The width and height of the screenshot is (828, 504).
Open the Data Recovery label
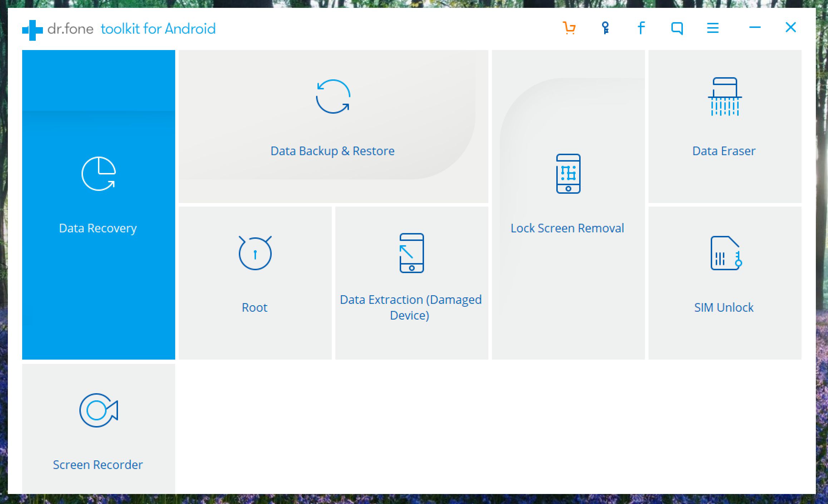pyautogui.click(x=98, y=228)
